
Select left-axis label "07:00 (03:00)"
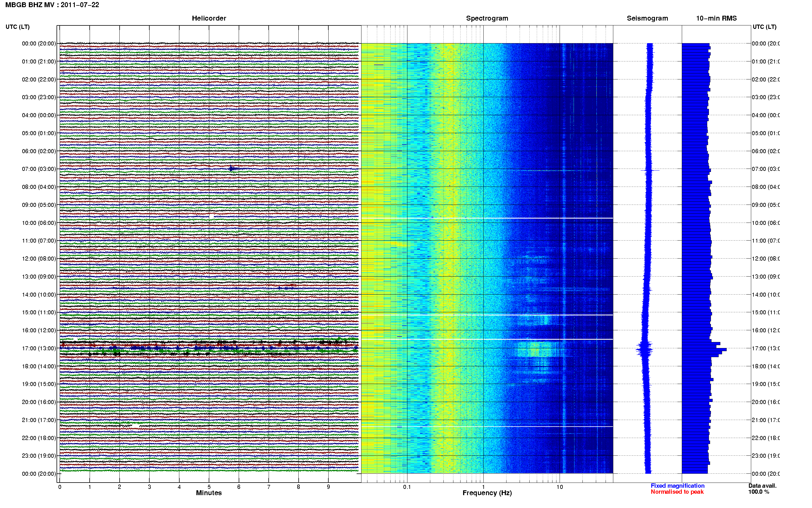point(39,169)
